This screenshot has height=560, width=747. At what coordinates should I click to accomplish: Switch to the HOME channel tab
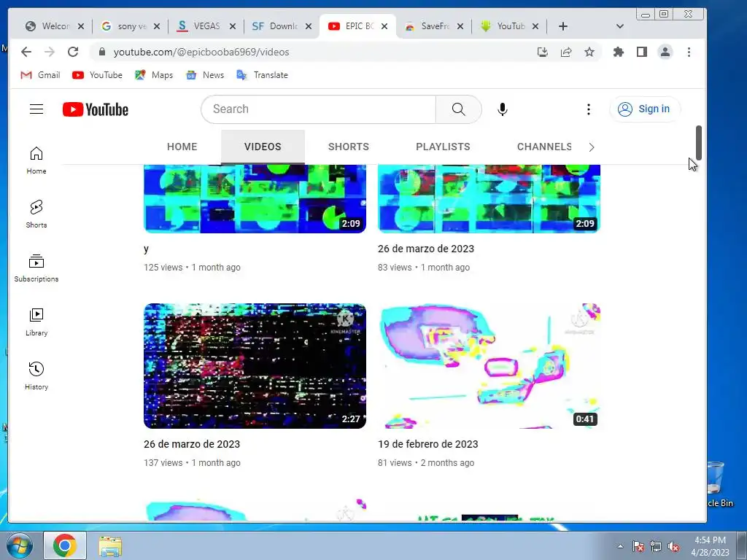coord(182,147)
